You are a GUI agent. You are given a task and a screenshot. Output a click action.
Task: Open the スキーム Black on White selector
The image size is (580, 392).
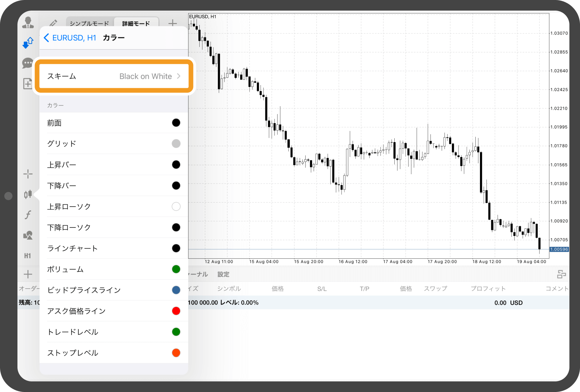[114, 76]
